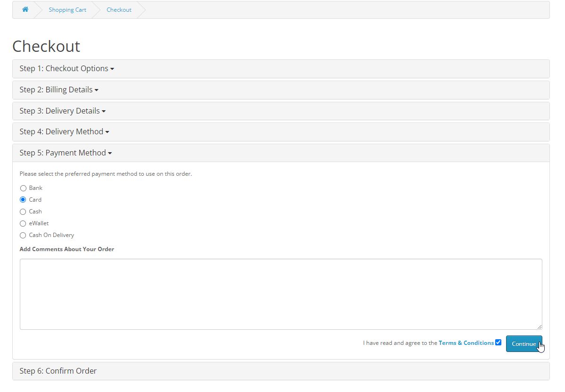The image size is (565, 392).
Task: Expand Step 2: Billing Details
Action: coord(58,90)
